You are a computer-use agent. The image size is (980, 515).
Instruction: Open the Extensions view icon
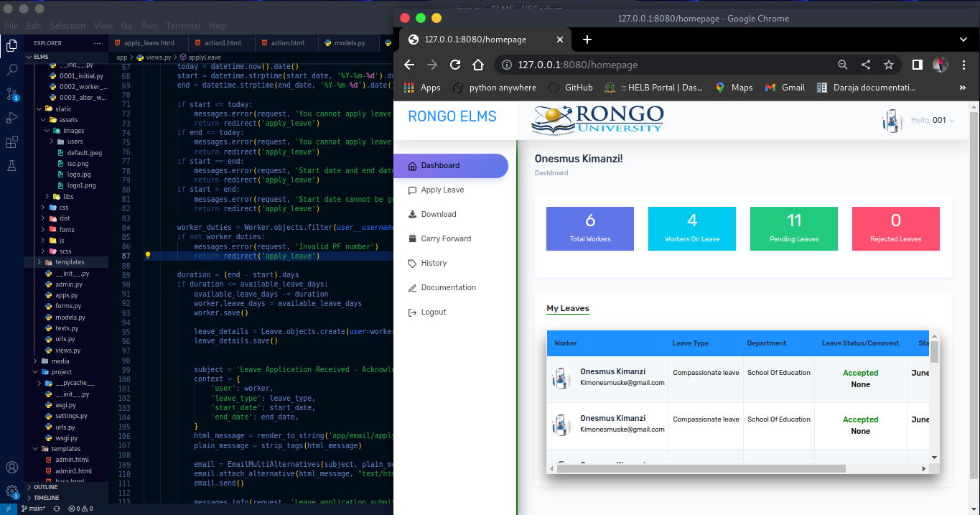coord(11,142)
